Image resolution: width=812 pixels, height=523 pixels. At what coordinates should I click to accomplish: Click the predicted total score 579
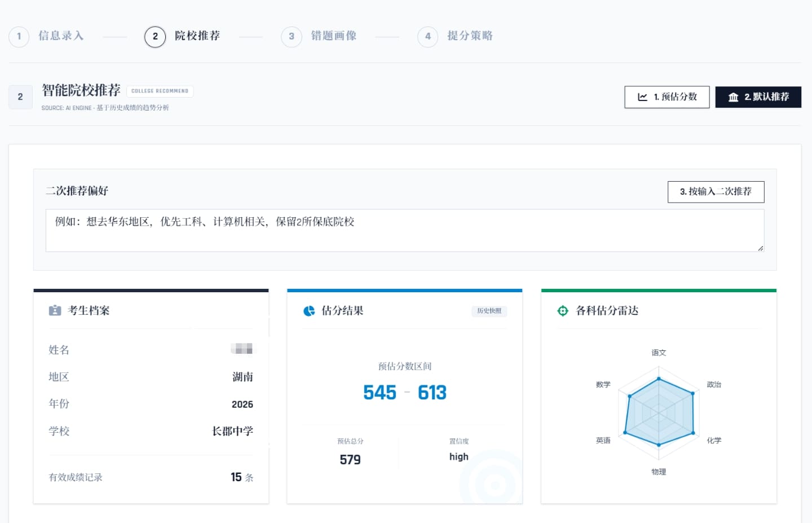click(350, 460)
